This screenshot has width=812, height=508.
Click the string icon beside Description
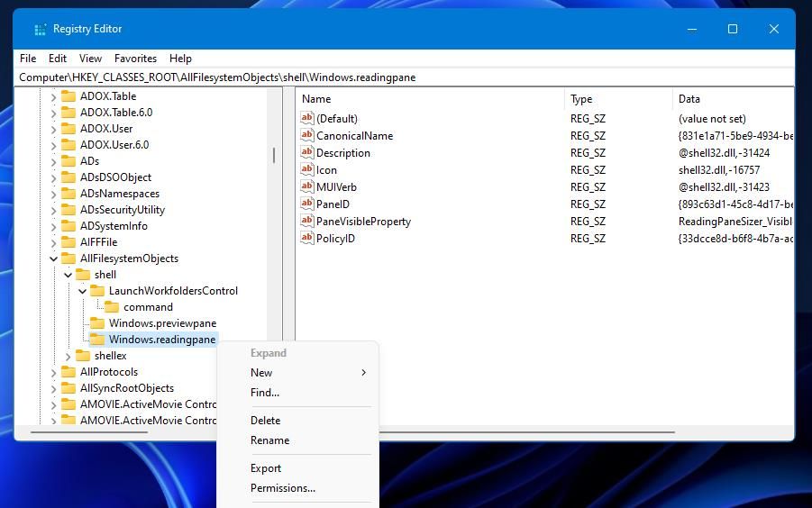(x=307, y=152)
